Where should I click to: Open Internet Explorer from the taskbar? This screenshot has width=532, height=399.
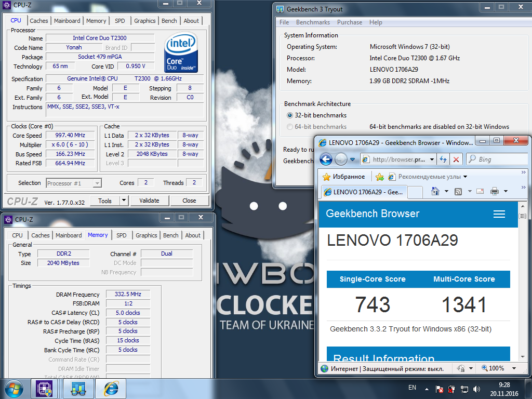point(111,389)
